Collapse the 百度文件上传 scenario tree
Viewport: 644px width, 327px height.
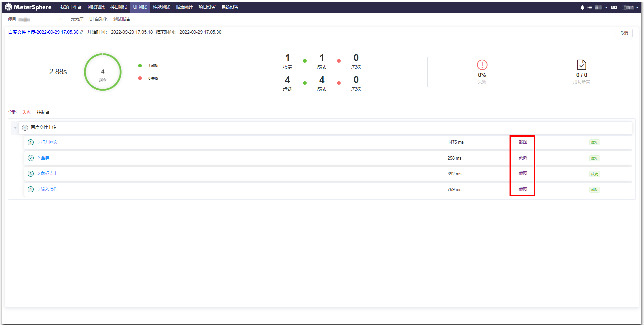point(15,127)
